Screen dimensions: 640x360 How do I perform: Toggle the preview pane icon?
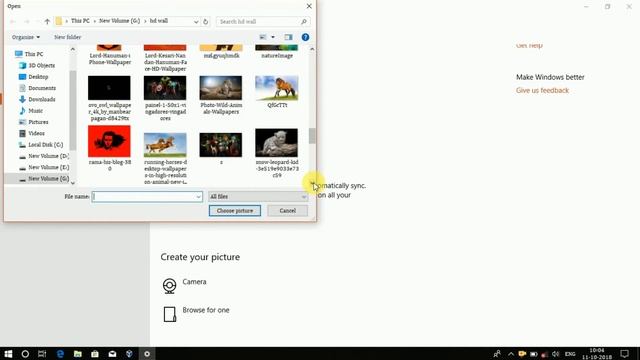[288, 37]
